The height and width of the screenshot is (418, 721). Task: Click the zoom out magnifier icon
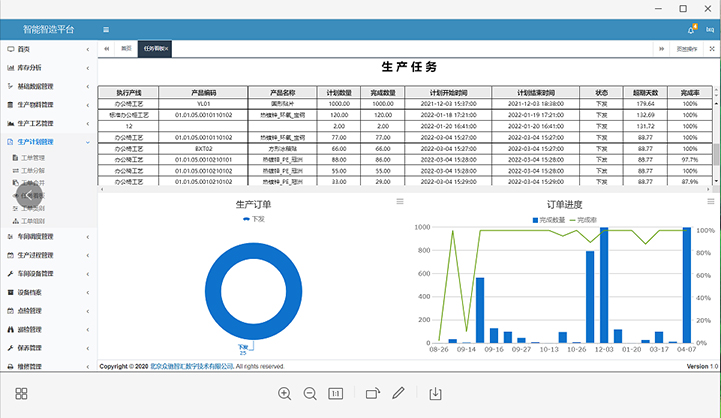coord(310,394)
